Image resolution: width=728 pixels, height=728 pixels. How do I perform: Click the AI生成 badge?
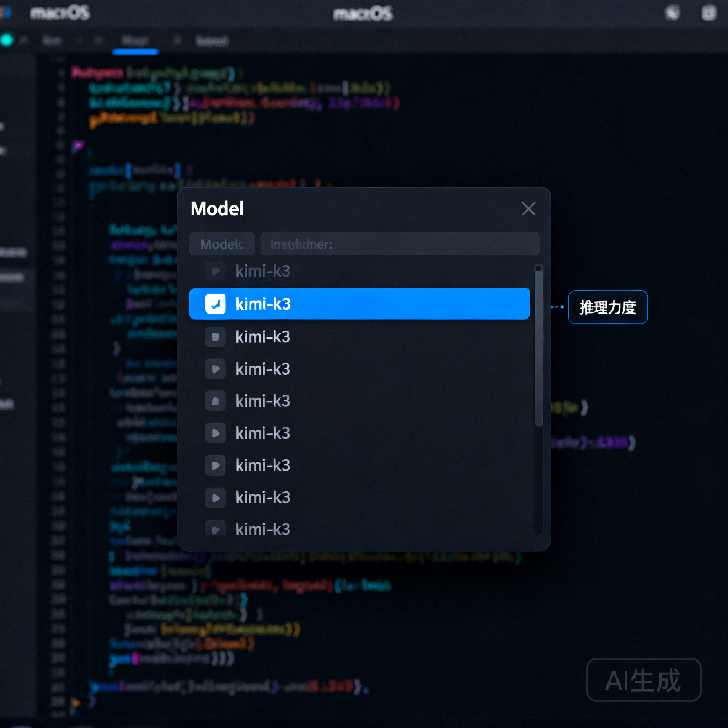(x=644, y=680)
